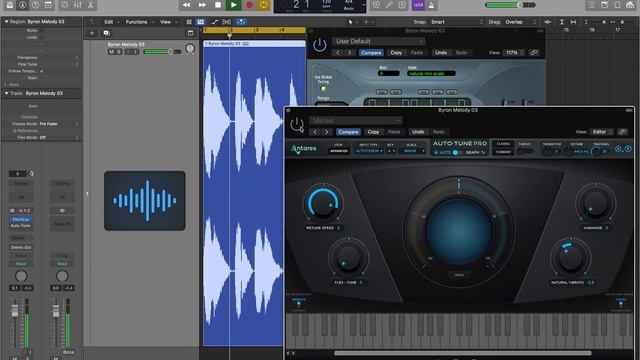Collapse the Track Byron Melody 03 disclosure triangle
The image size is (640, 360).
pyautogui.click(x=6, y=93)
